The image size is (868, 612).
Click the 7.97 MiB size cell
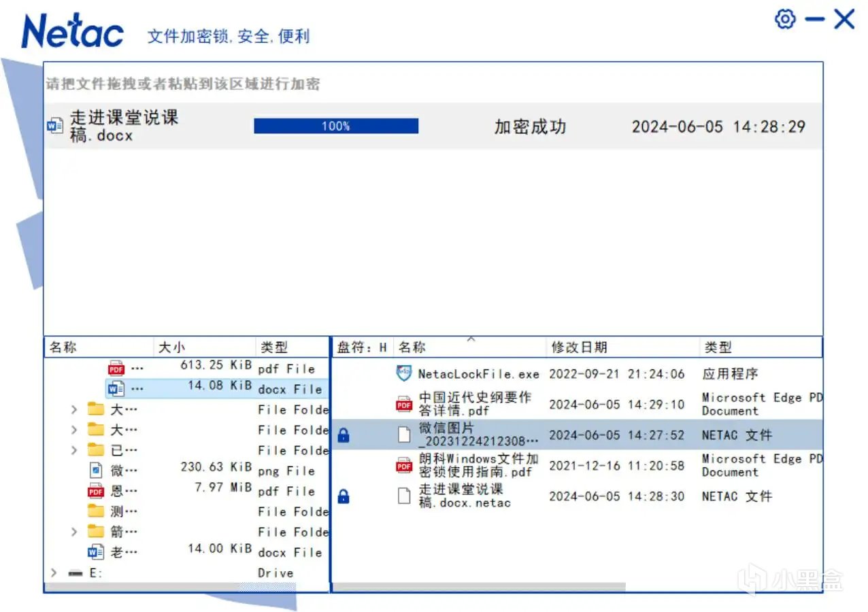[222, 488]
